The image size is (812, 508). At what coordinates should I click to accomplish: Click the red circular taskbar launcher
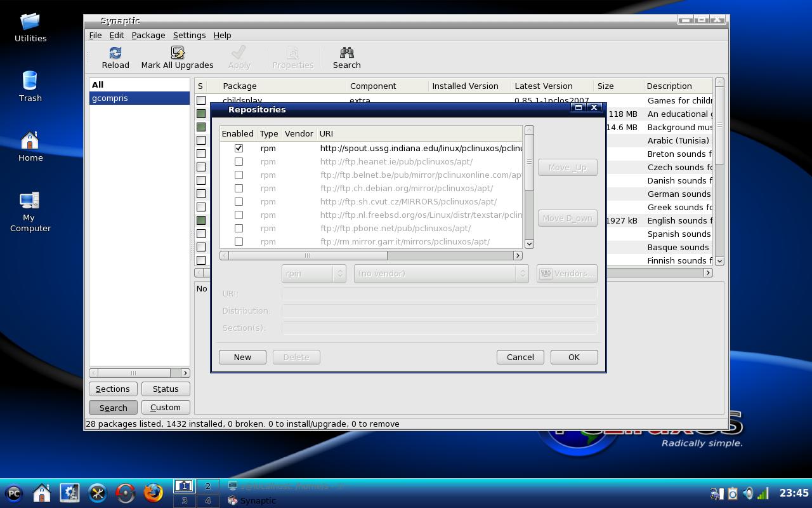pos(126,493)
